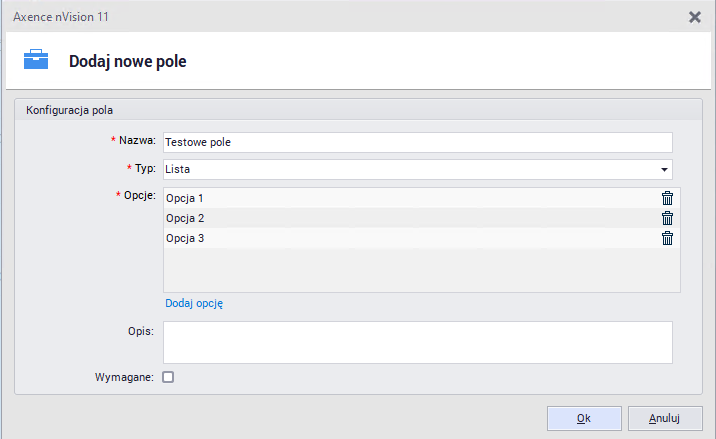This screenshot has width=716, height=439.
Task: Click the Dodaj opcję link
Action: 194,303
